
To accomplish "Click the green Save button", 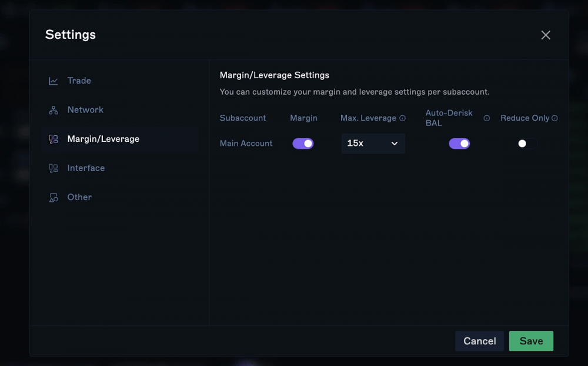I will click(x=531, y=341).
